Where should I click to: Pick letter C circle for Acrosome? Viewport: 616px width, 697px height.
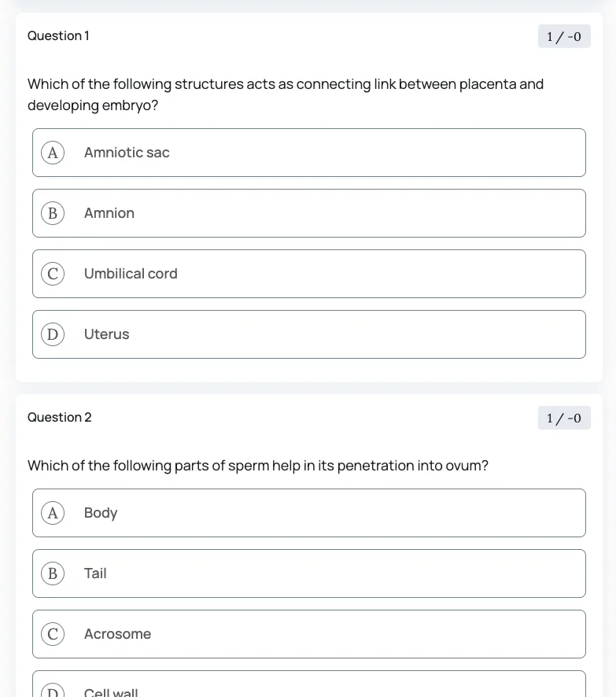[53, 634]
